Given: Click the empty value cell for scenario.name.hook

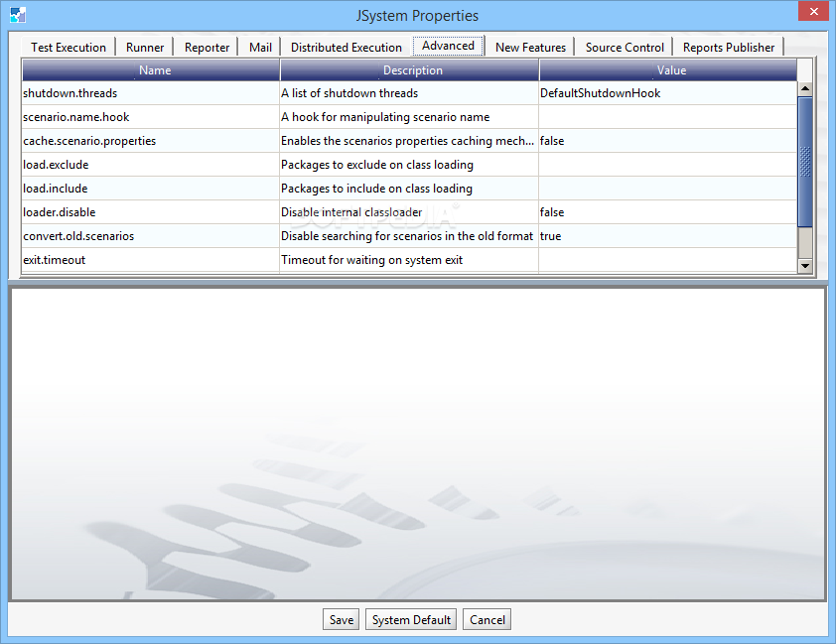Looking at the screenshot, I should tap(668, 117).
